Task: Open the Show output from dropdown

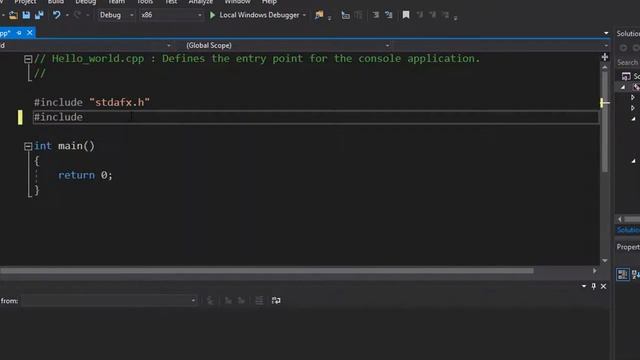Action: 109,301
